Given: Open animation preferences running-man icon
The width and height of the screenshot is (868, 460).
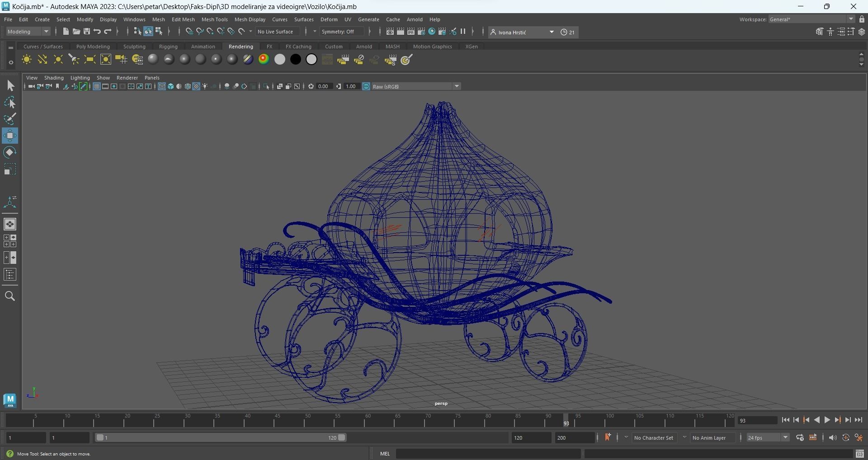Looking at the screenshot, I should tap(859, 437).
